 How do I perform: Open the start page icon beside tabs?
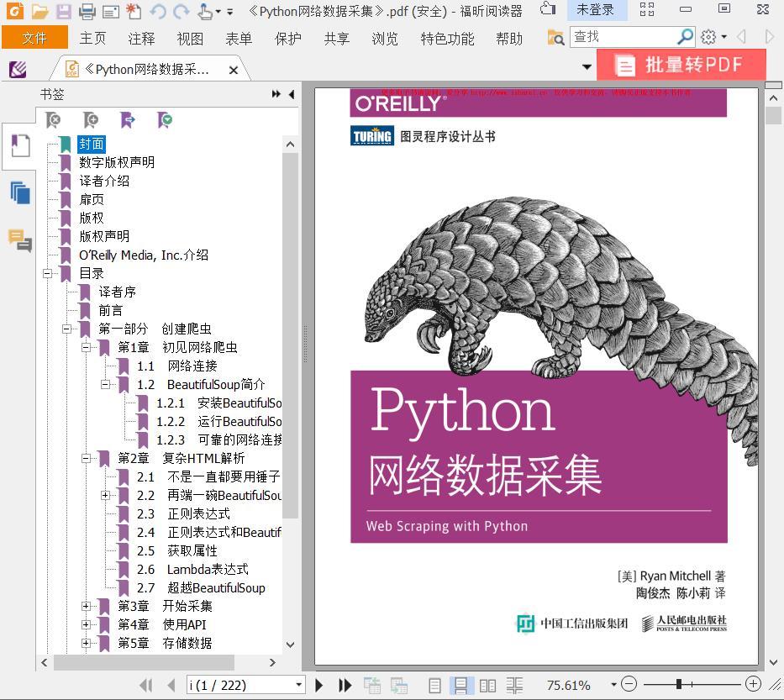(18, 70)
